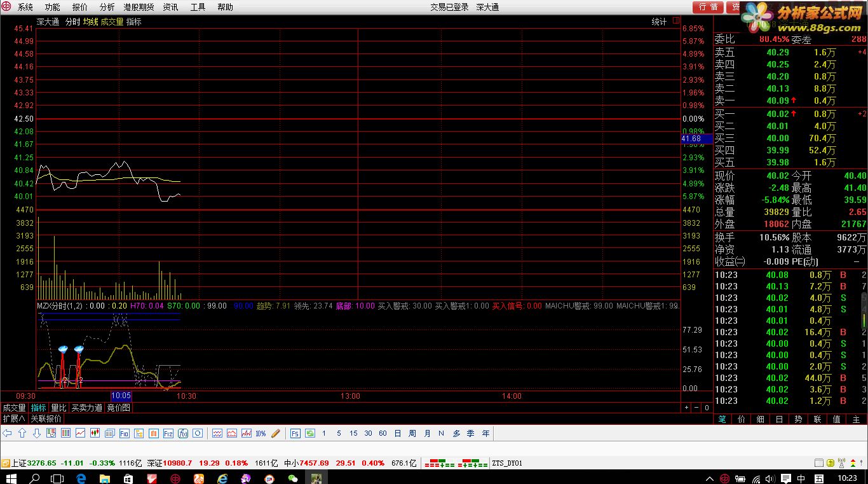Select the 势 tab in right panel

[798, 419]
